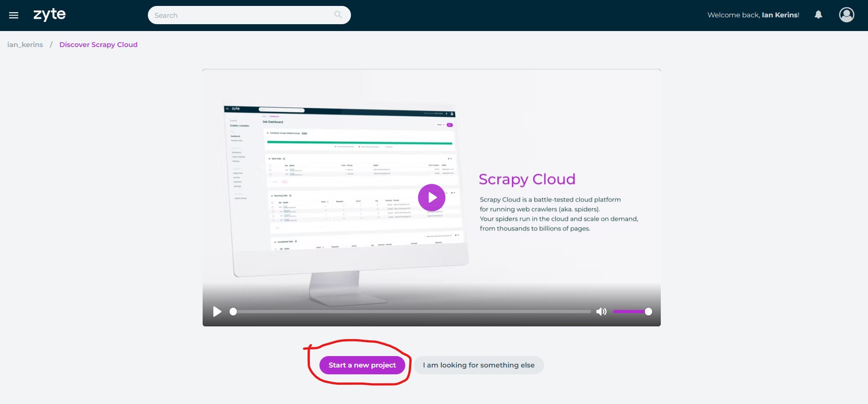The height and width of the screenshot is (404, 868).
Task: Mute the video with the speaker icon
Action: [x=601, y=311]
